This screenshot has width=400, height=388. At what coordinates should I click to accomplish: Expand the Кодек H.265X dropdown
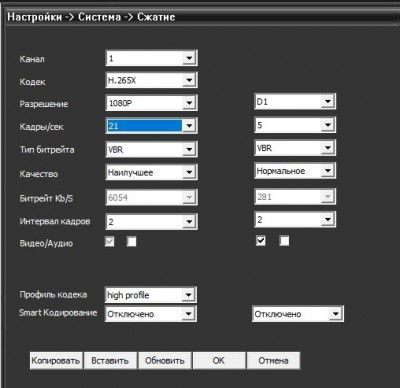click(x=151, y=80)
